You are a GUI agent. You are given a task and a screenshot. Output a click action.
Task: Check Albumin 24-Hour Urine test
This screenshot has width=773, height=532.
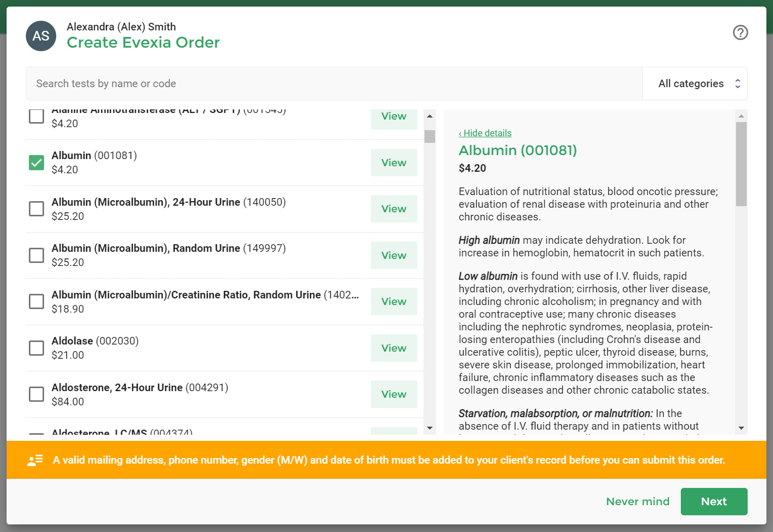[36, 209]
